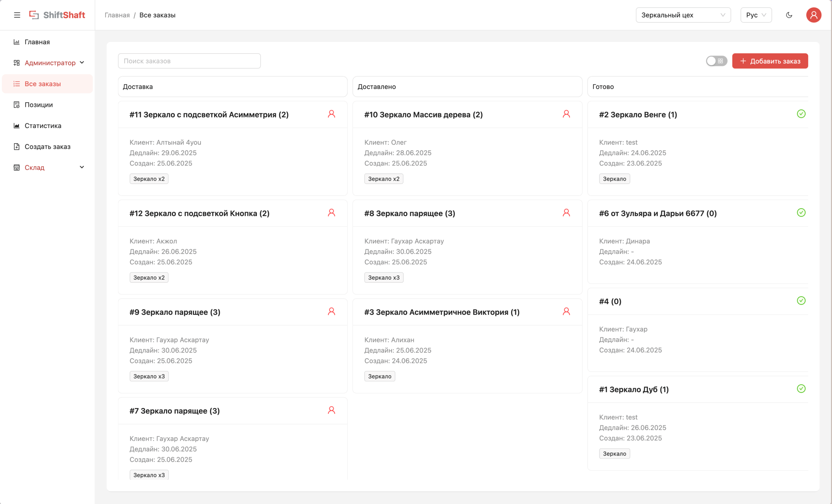
Task: Go to Статистика in the sidebar
Action: coord(43,125)
